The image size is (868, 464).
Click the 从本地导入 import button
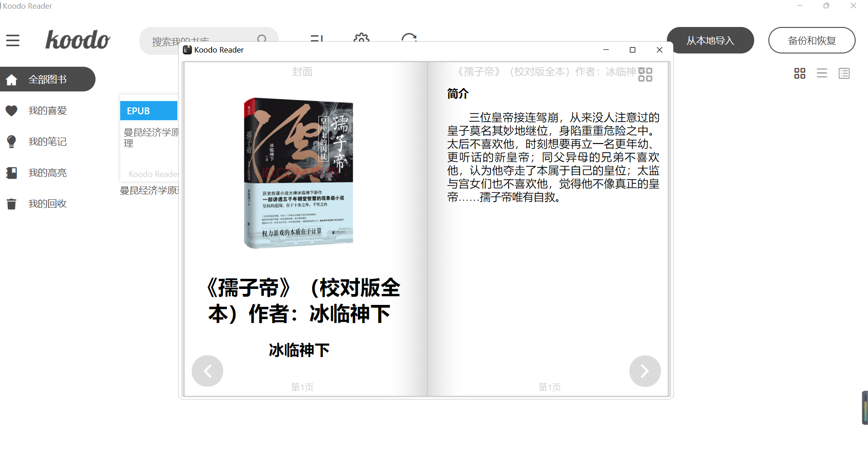[710, 40]
